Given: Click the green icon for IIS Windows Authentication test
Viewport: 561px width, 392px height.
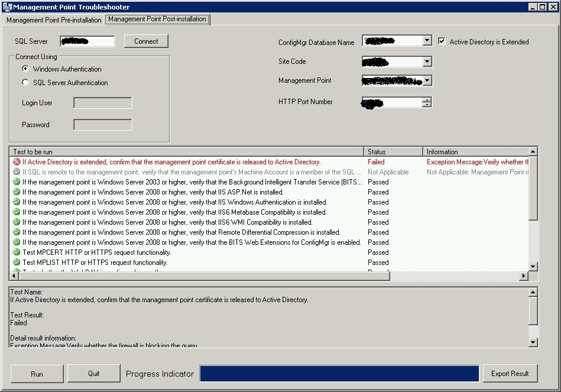Looking at the screenshot, I should [x=17, y=202].
